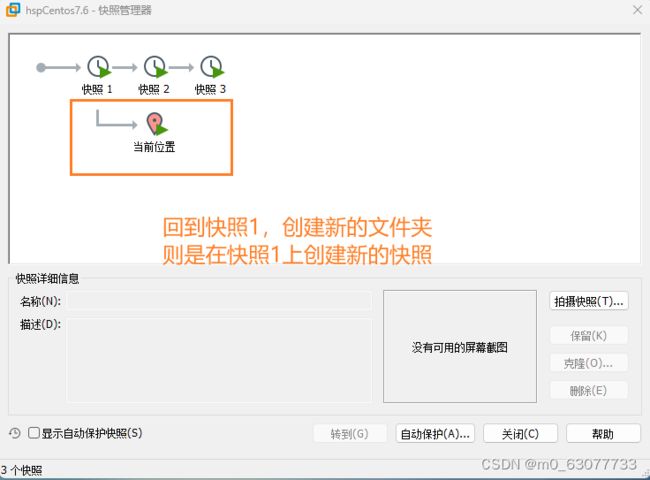The image size is (650, 480).
Task: Click the VMware icon in title bar
Action: [x=13, y=10]
